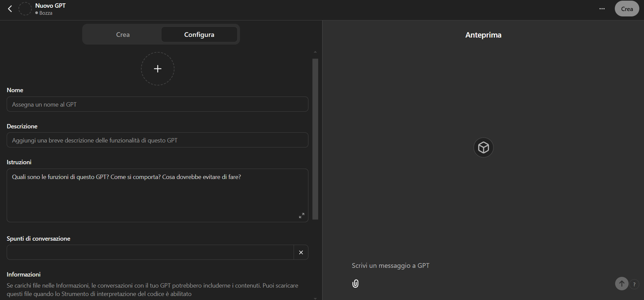Screen dimensions: 644x300
Task: Remove the empty conversation starter with X
Action: (x=301, y=252)
